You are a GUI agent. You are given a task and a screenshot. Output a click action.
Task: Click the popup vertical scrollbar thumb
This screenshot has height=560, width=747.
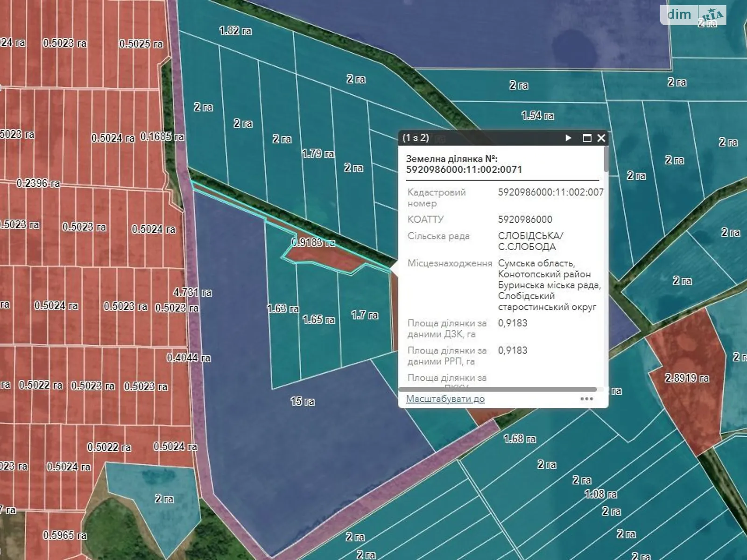(606, 159)
